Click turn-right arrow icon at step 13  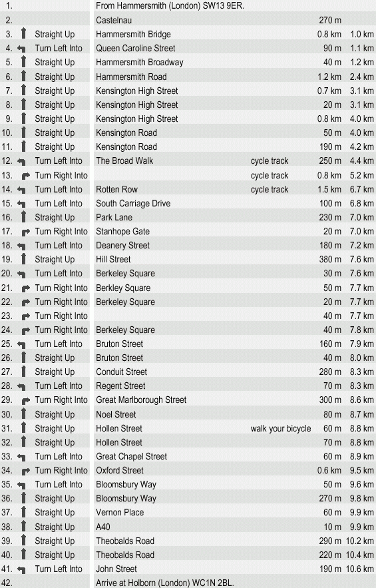25,175
